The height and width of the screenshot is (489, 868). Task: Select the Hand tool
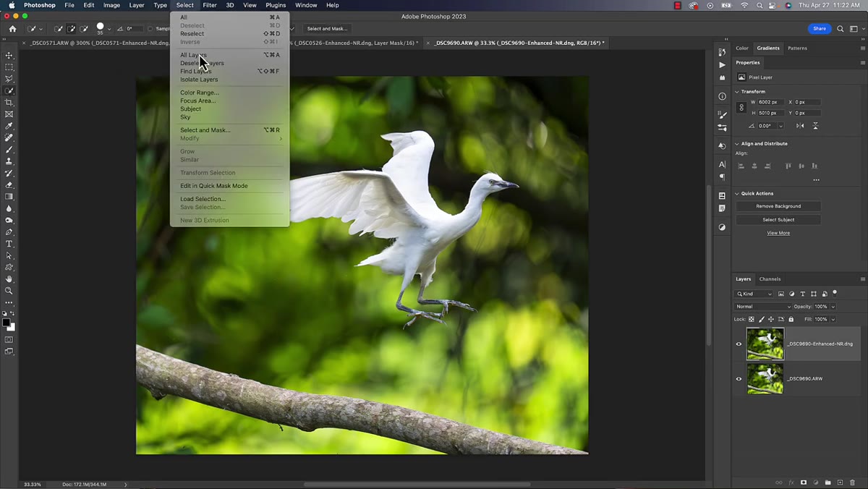[9, 279]
